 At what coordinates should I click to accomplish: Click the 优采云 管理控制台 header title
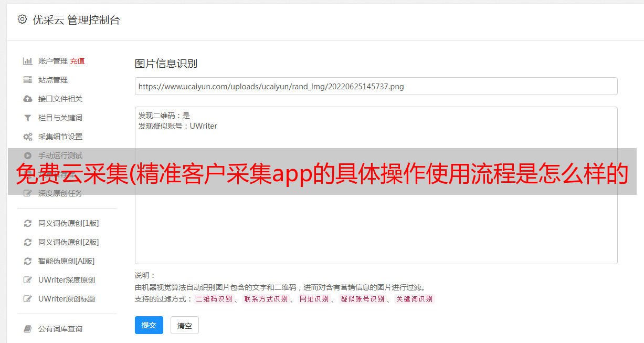tap(76, 20)
